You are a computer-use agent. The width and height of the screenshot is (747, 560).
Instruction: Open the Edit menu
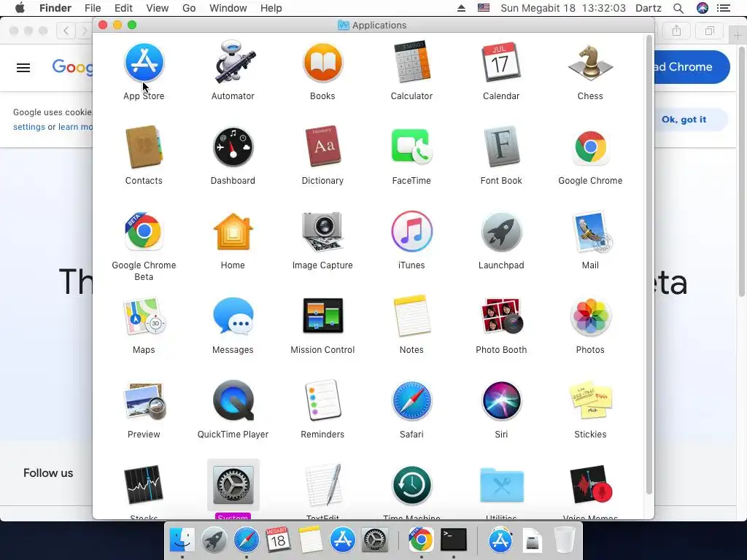(123, 8)
